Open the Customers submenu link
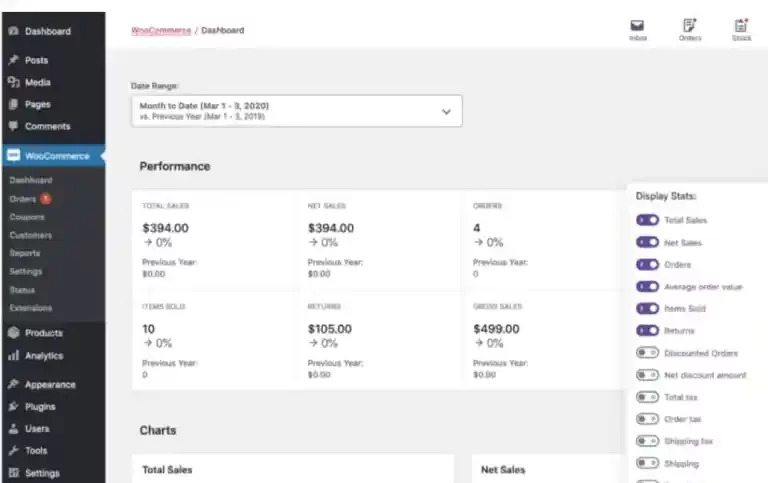768x483 pixels. (30, 235)
